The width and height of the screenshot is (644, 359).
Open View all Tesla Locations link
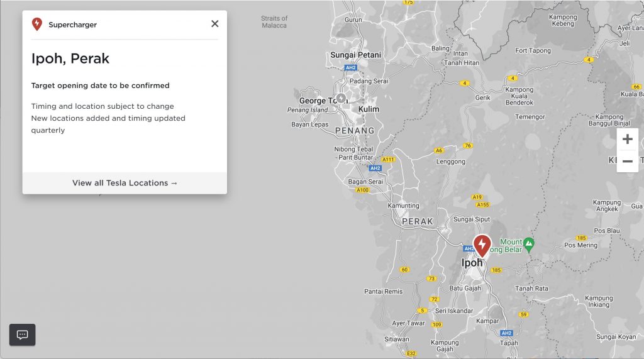[125, 183]
